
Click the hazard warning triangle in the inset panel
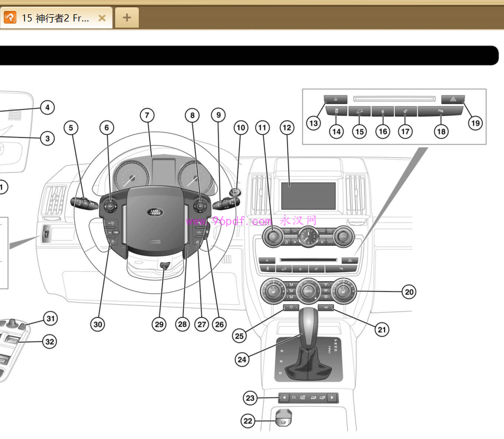[453, 100]
